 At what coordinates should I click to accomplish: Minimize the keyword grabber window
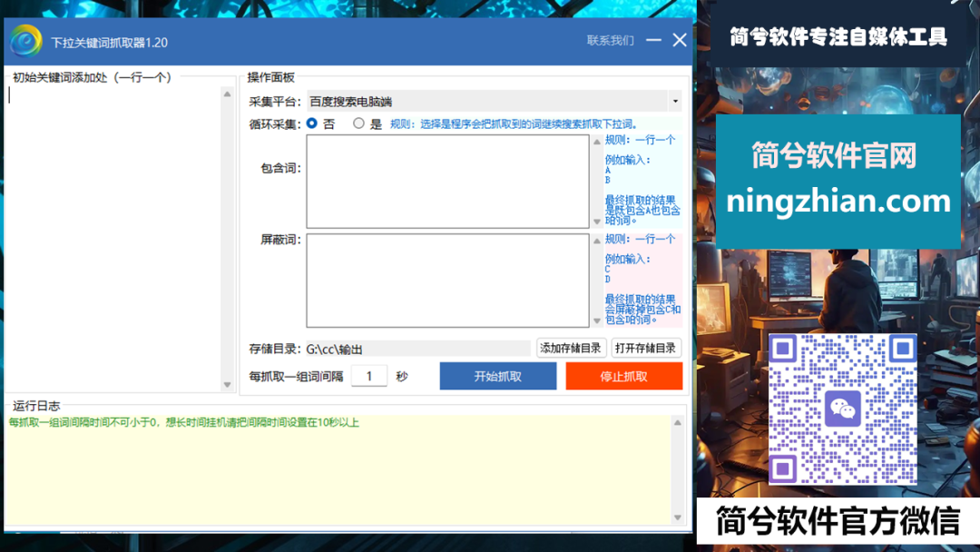pyautogui.click(x=653, y=41)
